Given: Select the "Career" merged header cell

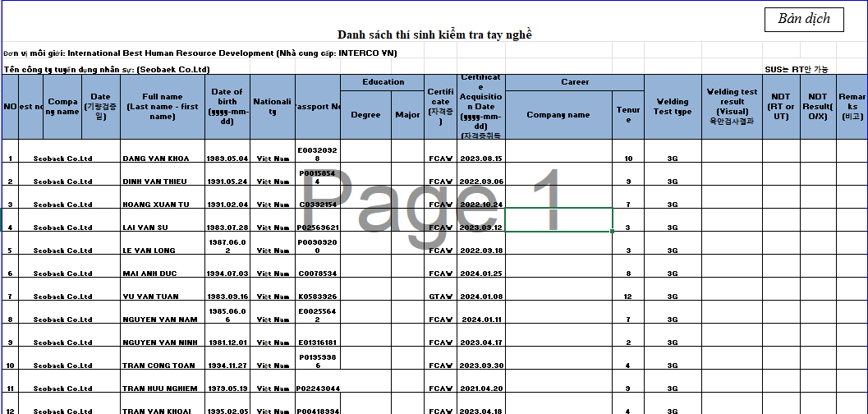Looking at the screenshot, I should pos(575,82).
